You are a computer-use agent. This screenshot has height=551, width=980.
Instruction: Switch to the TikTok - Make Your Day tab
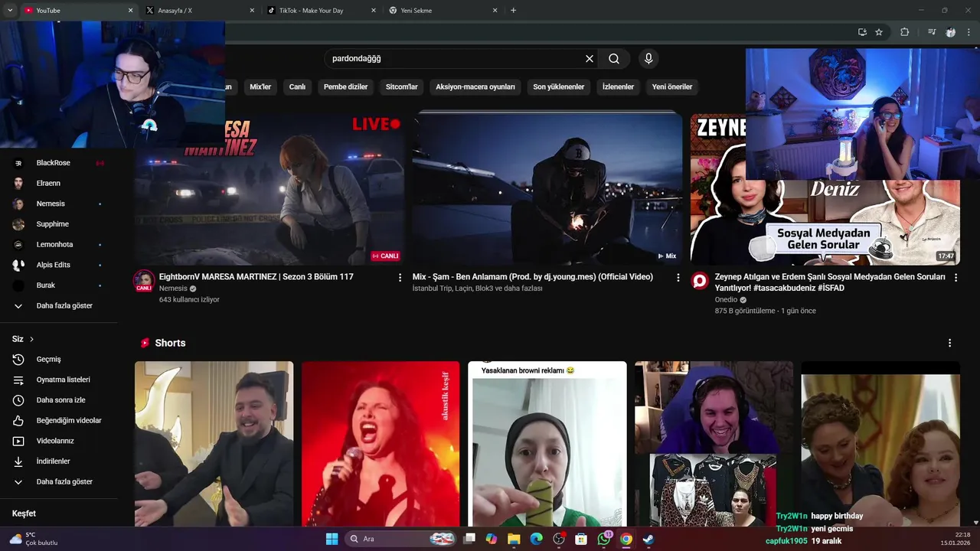320,11
